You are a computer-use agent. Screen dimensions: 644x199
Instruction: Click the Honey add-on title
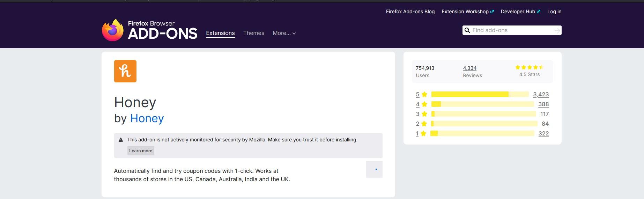pos(135,102)
